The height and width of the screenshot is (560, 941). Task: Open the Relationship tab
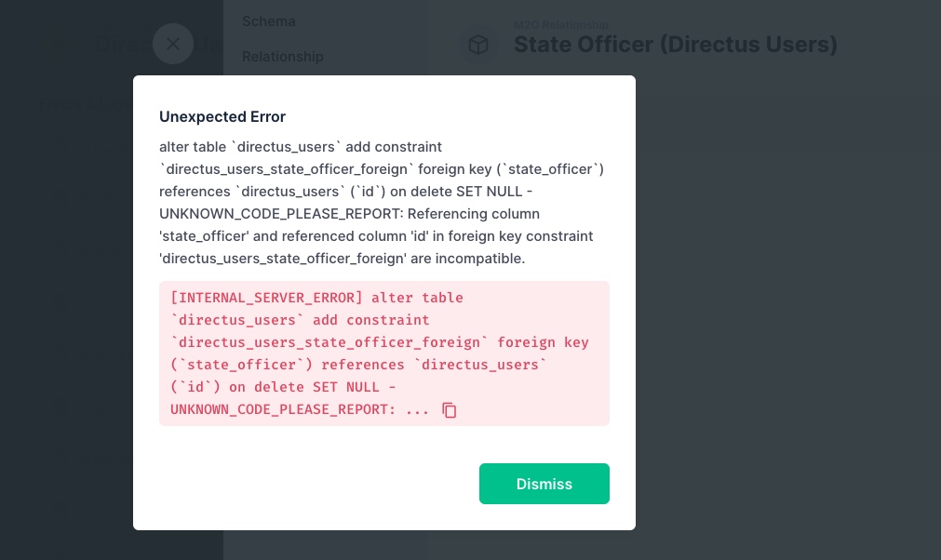pyautogui.click(x=282, y=57)
